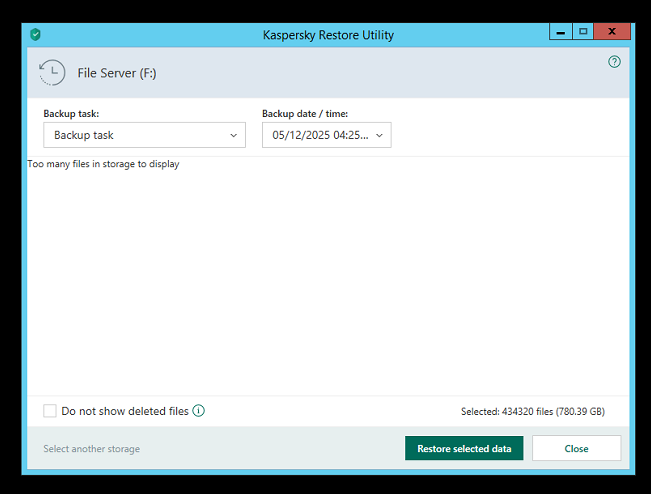Click the Kaspersky shield icon in title bar
Viewport: 651px width, 494px height.
pyautogui.click(x=36, y=34)
